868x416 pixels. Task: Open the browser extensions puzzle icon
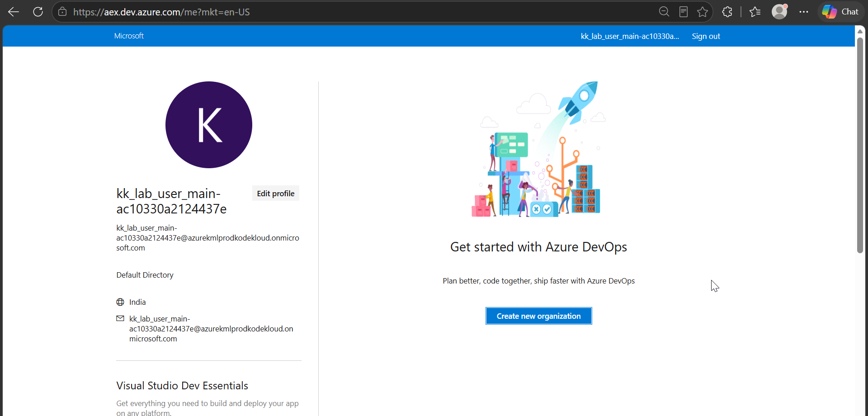[x=727, y=12]
